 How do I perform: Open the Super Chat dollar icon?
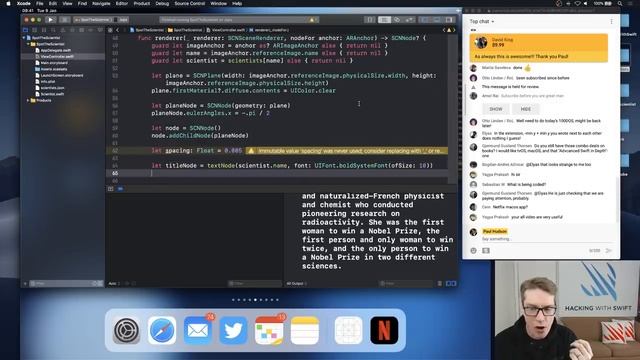click(x=486, y=251)
